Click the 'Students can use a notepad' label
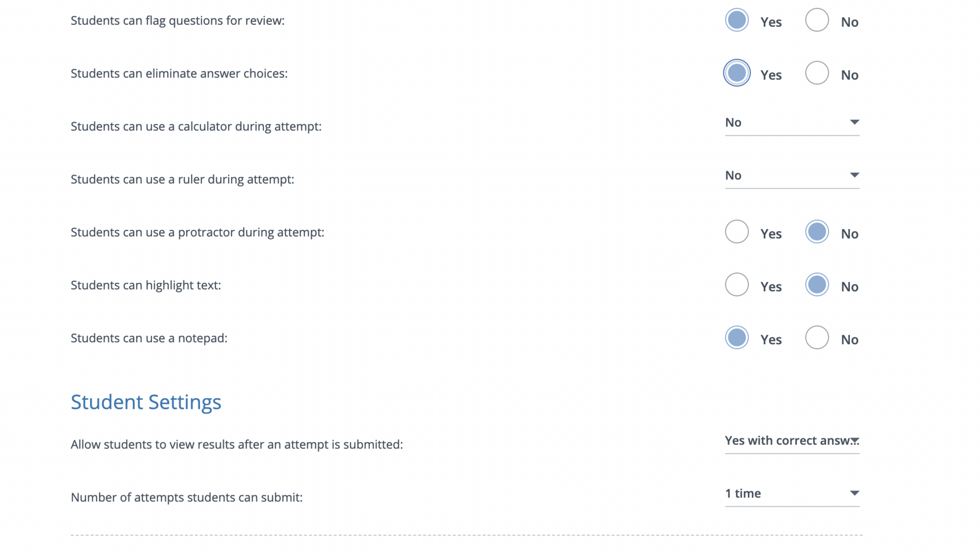This screenshot has width=980, height=557. pyautogui.click(x=149, y=339)
